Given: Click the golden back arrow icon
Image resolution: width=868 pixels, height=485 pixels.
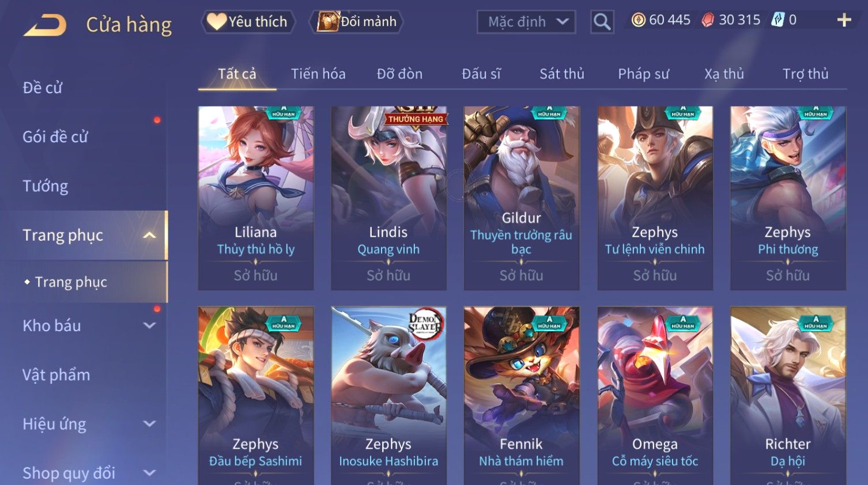Looking at the screenshot, I should tap(45, 25).
